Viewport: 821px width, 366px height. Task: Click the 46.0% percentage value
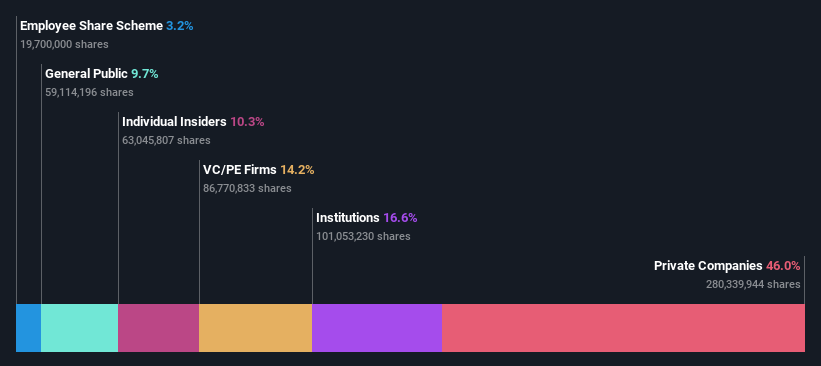783,266
